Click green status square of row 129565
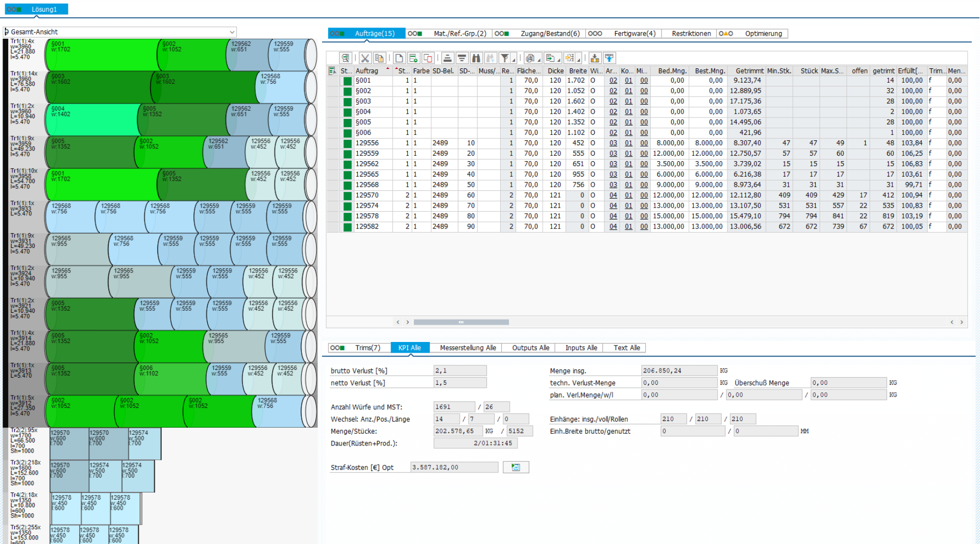 coord(348,175)
